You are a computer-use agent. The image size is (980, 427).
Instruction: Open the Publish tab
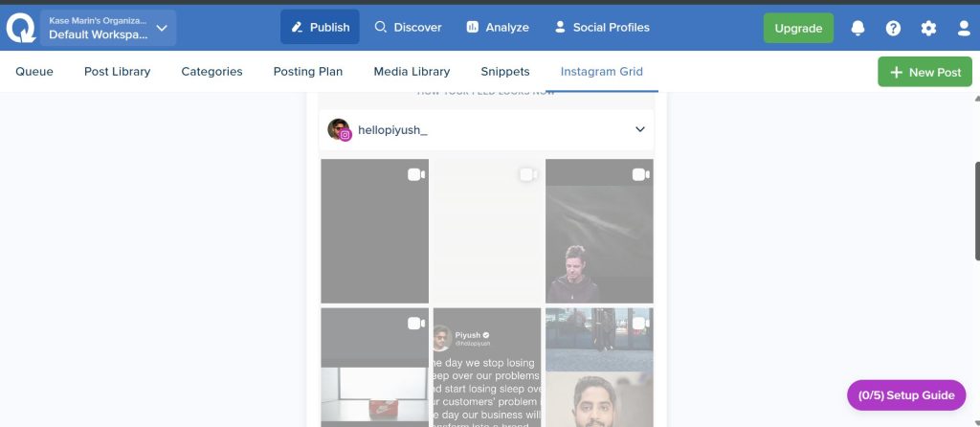click(320, 27)
